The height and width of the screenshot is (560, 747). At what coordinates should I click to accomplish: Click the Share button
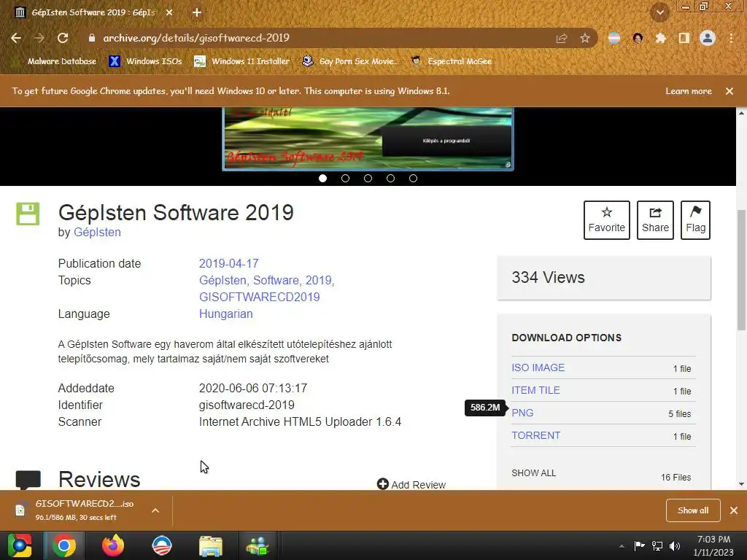click(655, 220)
